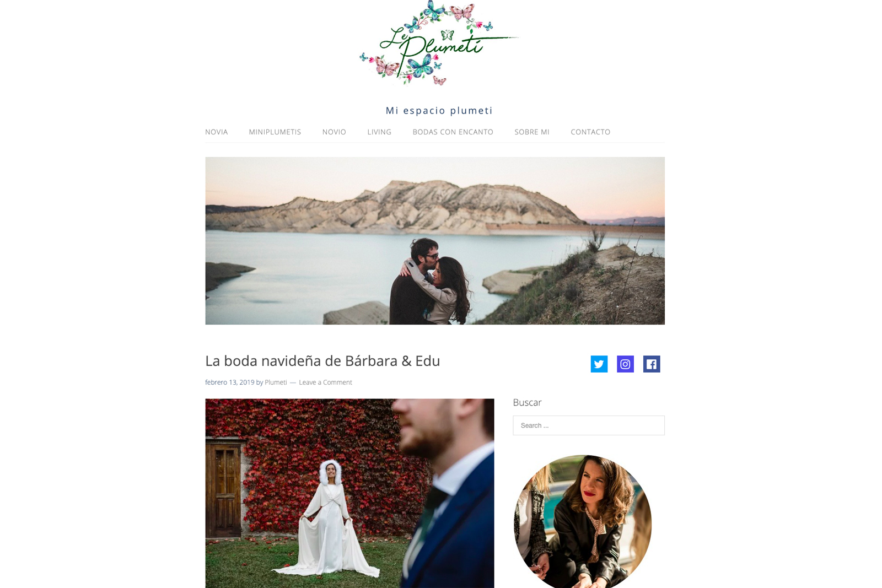Click the Le Plumeti butterfly logo
Image resolution: width=882 pixels, height=588 pixels.
click(x=439, y=43)
